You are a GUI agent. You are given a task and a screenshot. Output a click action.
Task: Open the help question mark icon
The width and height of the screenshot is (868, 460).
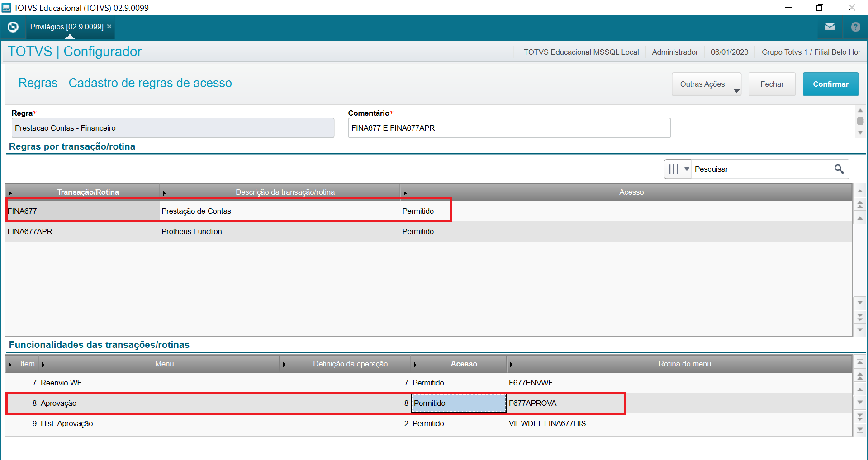coord(855,27)
